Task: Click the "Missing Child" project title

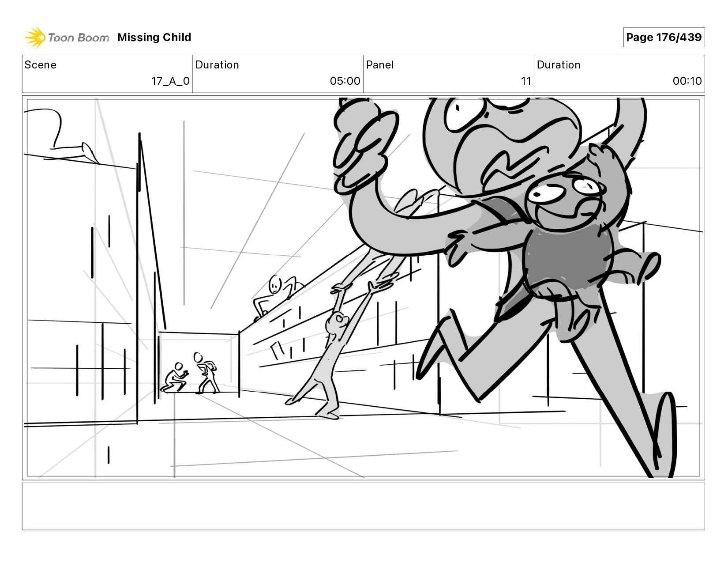Action: coord(154,37)
